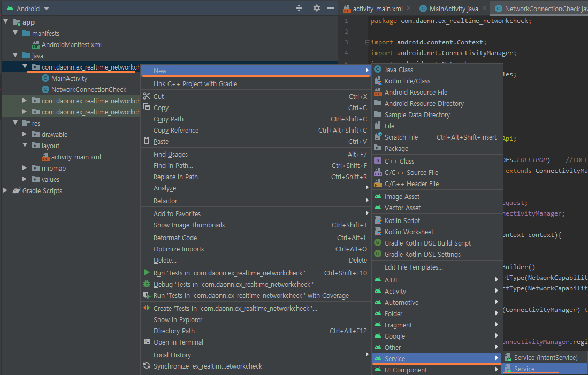Choose the plain Service entry
The height and width of the screenshot is (375, 588).
coord(545,369)
